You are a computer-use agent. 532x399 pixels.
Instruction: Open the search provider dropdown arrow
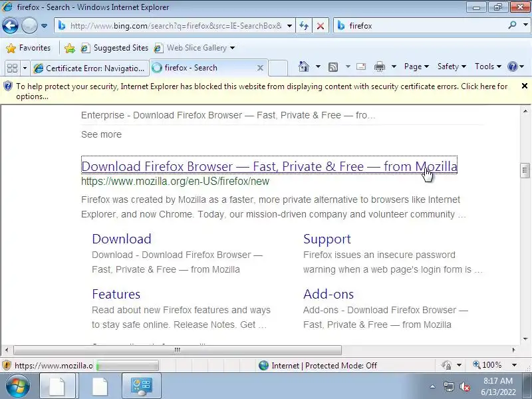tap(525, 25)
